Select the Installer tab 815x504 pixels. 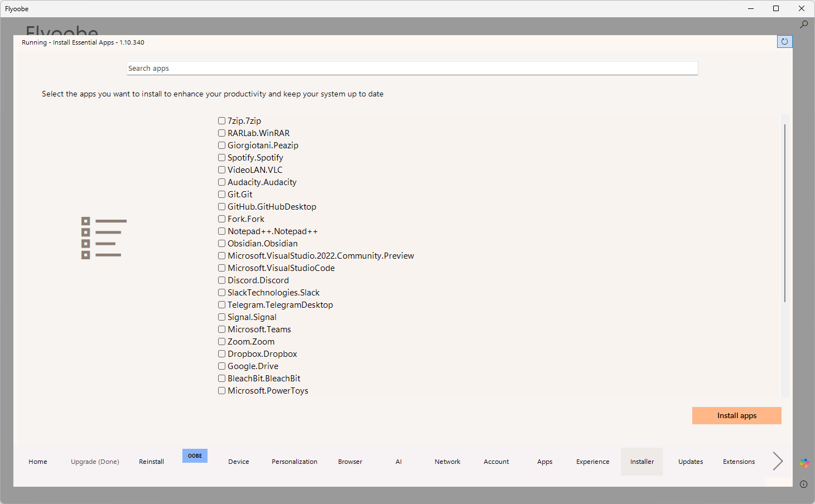tap(642, 462)
